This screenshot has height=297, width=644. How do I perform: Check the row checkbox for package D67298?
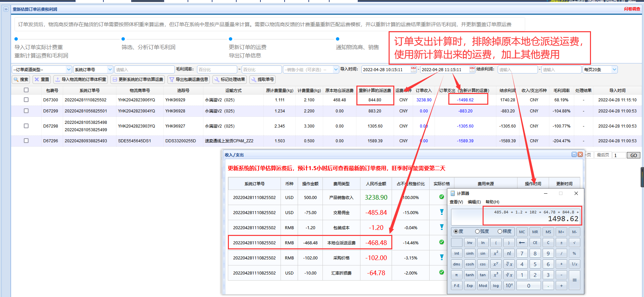click(x=26, y=126)
